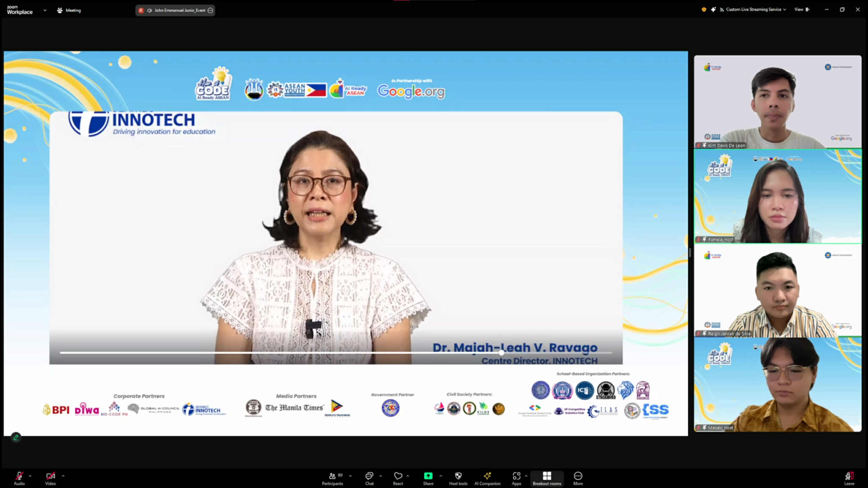Click the React heart icon
Screen dimensions: 868x488
(398, 478)
